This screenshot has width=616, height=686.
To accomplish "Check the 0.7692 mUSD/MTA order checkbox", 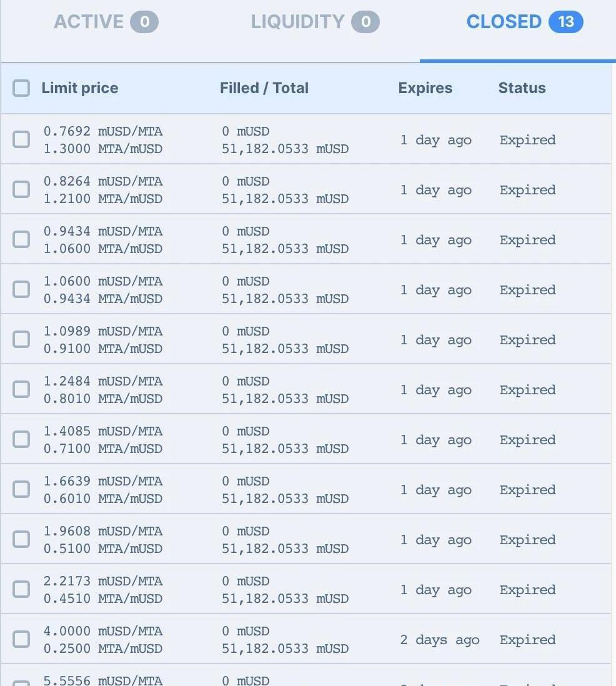I will (21, 139).
